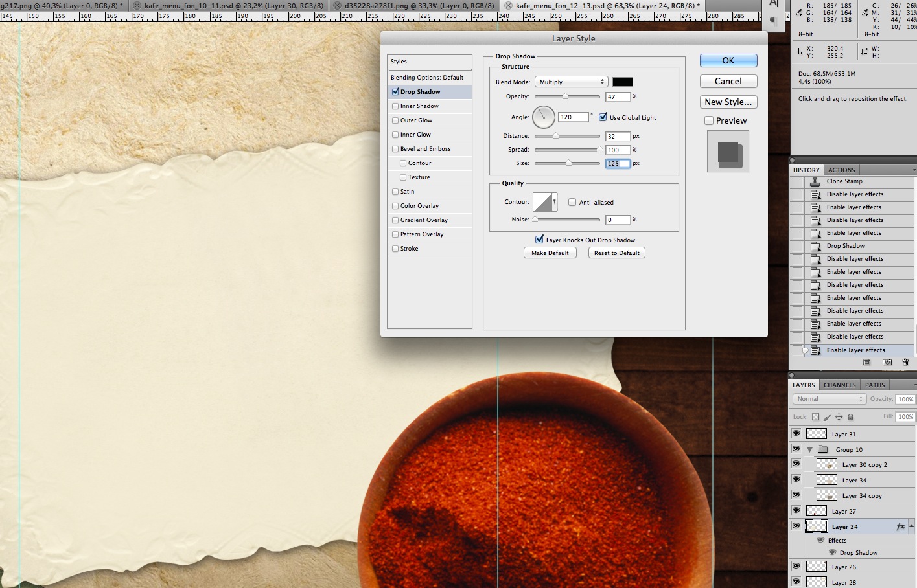Toggle Layer Knocks Out Drop Shadow
This screenshot has height=588, width=917.
[x=539, y=240]
